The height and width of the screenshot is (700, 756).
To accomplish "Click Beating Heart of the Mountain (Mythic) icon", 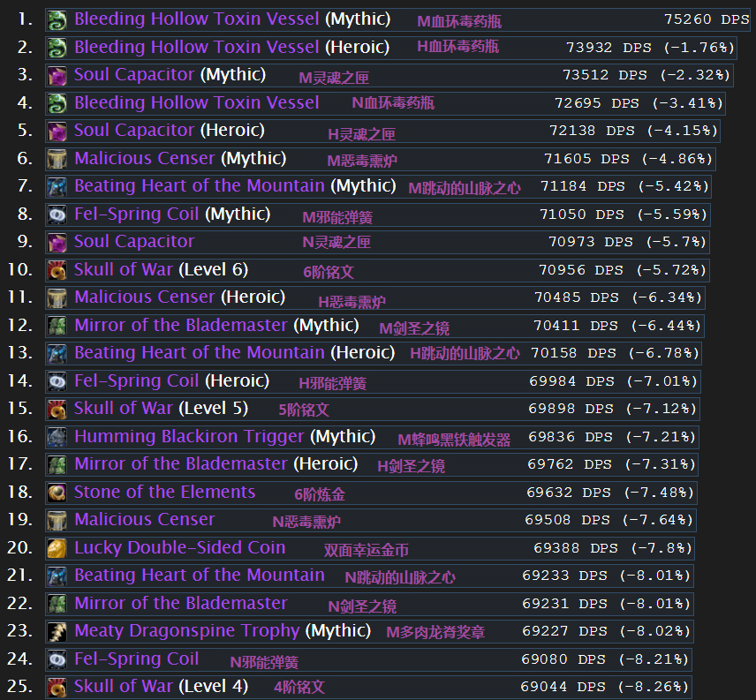I will pyautogui.click(x=57, y=187).
